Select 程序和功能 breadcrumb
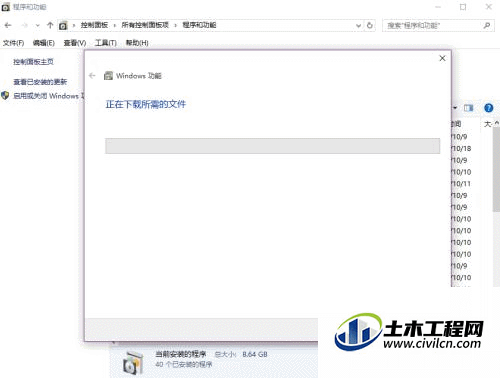Image resolution: width=500 pixels, height=378 pixels. coord(199,25)
